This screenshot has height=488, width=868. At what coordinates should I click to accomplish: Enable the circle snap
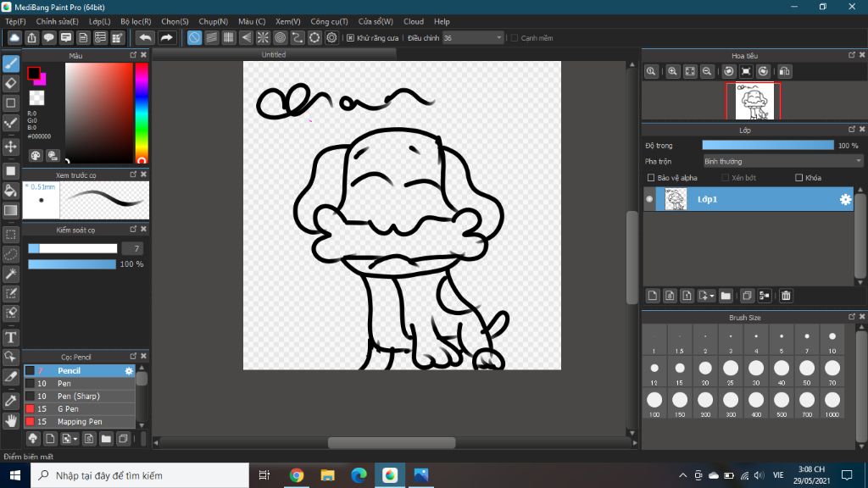point(280,37)
